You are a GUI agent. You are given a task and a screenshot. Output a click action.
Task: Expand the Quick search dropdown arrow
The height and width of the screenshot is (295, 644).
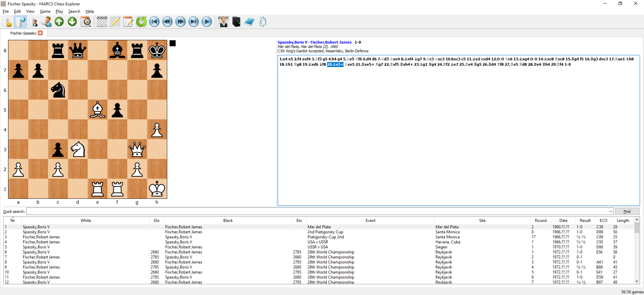pyautogui.click(x=610, y=212)
